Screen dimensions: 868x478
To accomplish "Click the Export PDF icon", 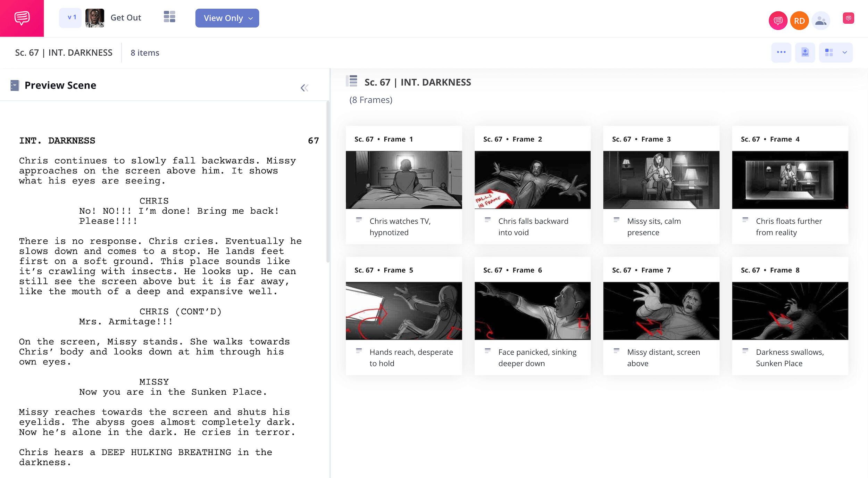I will coord(805,52).
